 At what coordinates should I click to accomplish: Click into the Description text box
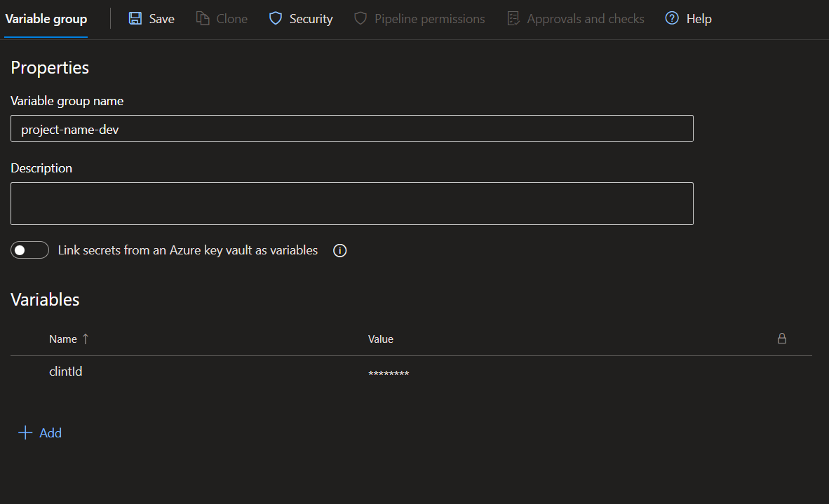coord(351,203)
